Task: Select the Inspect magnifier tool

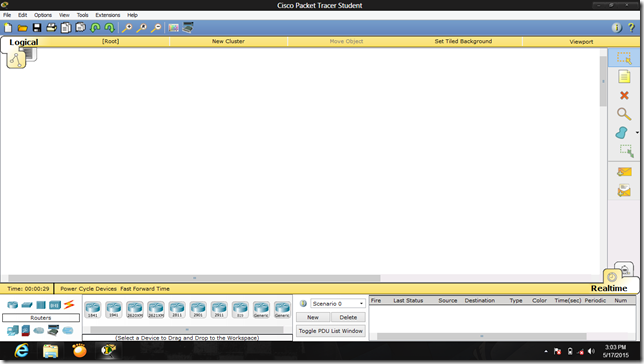Action: click(x=624, y=114)
